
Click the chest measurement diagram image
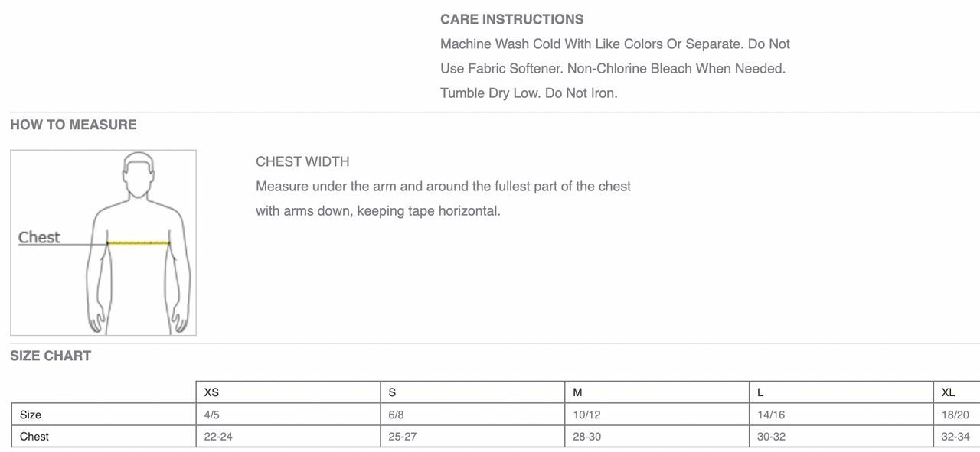click(103, 242)
